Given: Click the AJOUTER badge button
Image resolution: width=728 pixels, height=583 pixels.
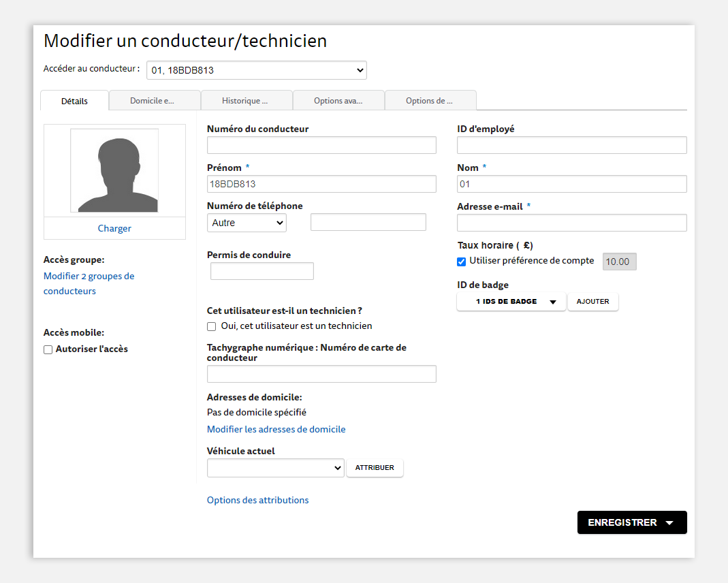Looking at the screenshot, I should [x=593, y=302].
